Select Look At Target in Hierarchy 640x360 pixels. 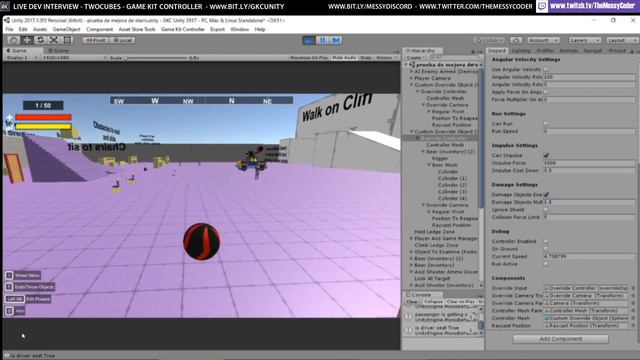click(x=432, y=278)
